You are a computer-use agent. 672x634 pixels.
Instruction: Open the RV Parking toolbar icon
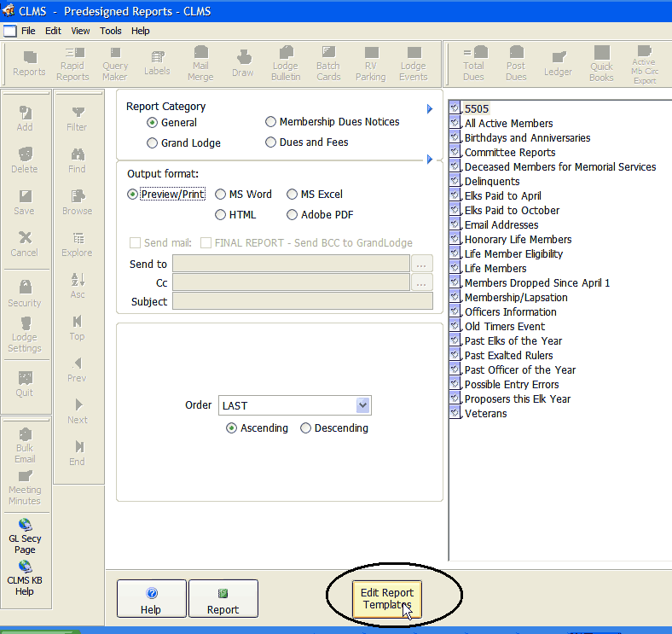point(371,64)
